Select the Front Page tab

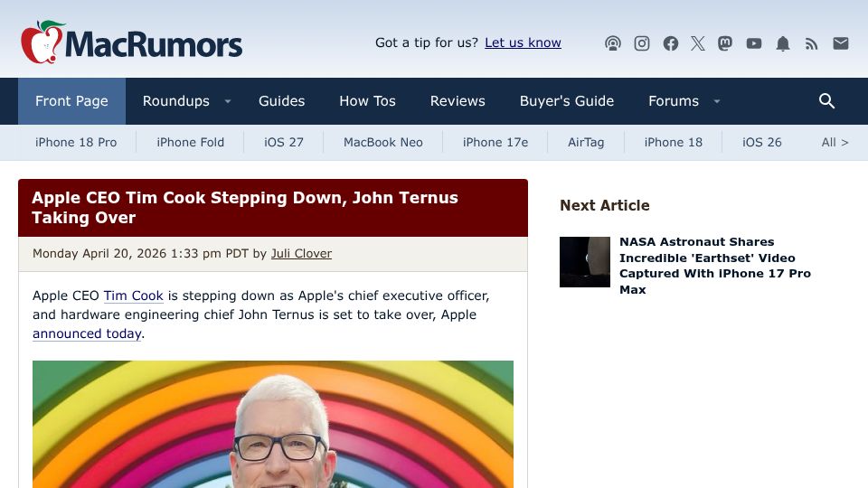tap(72, 101)
